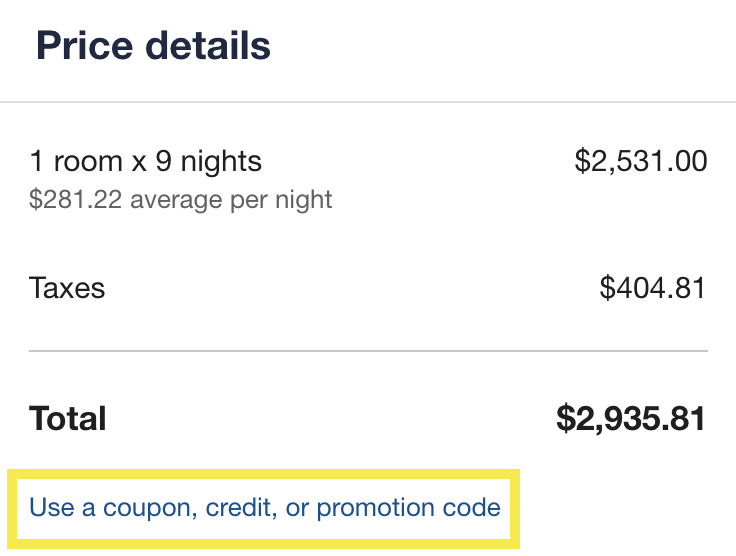This screenshot has width=736, height=556.
Task: Click the coupon, credit, or promotion code link
Action: pyautogui.click(x=265, y=508)
